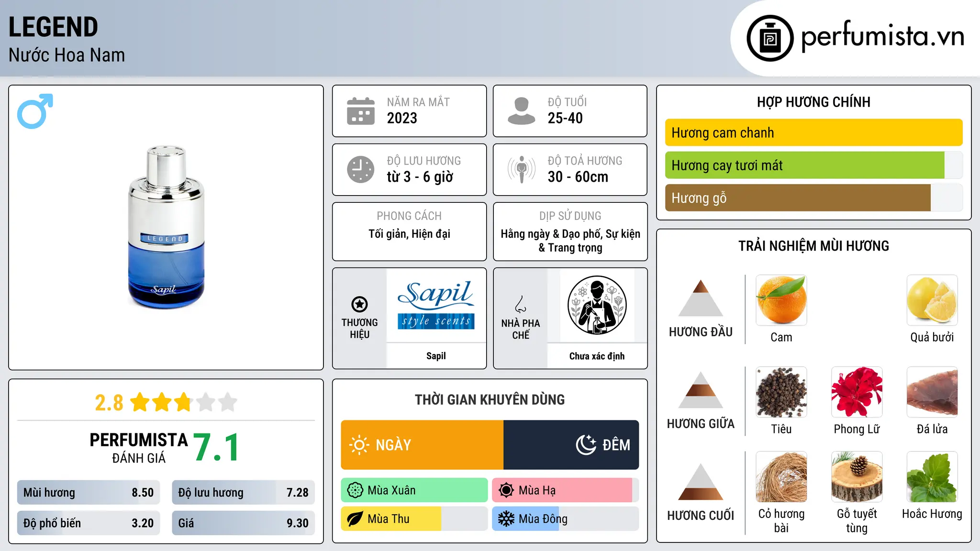Click the LEGEND perfume title
The image size is (980, 551).
click(x=53, y=27)
